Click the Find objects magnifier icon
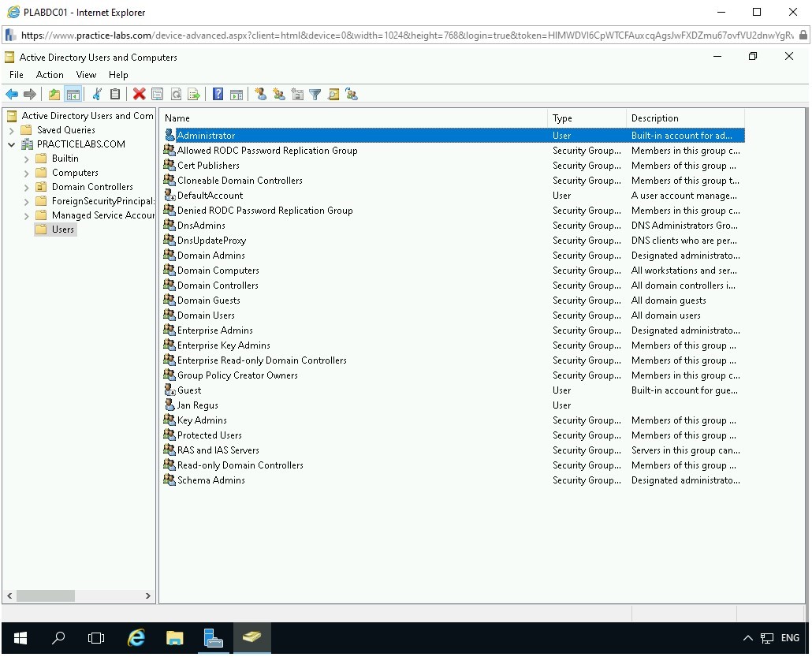 [x=333, y=95]
